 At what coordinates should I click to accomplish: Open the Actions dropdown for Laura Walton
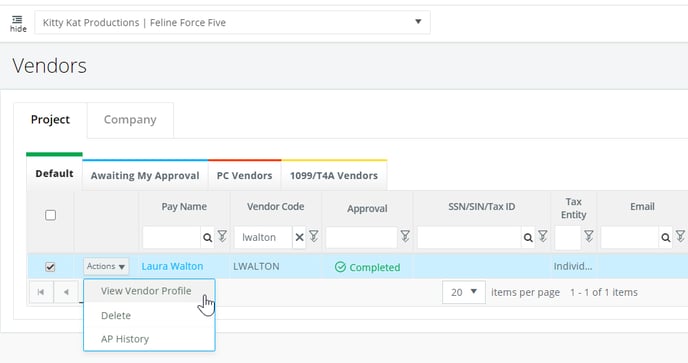click(106, 266)
